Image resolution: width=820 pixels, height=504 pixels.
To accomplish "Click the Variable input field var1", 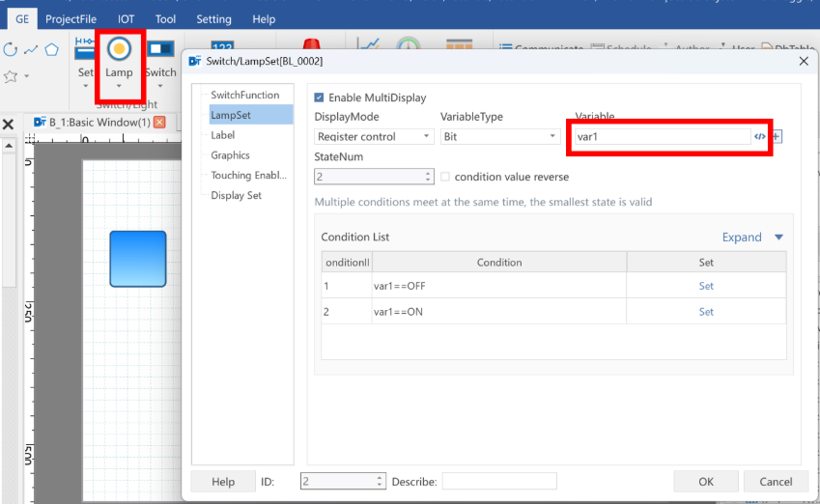I will point(663,136).
